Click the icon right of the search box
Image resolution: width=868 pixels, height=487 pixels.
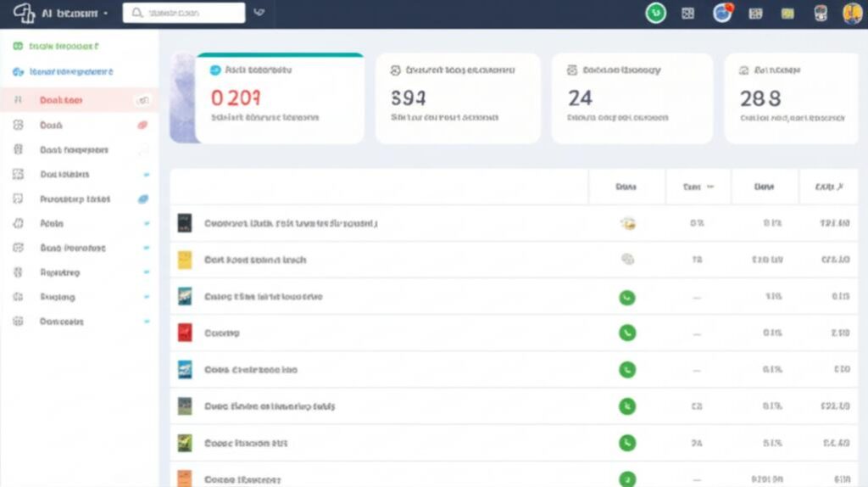point(259,13)
